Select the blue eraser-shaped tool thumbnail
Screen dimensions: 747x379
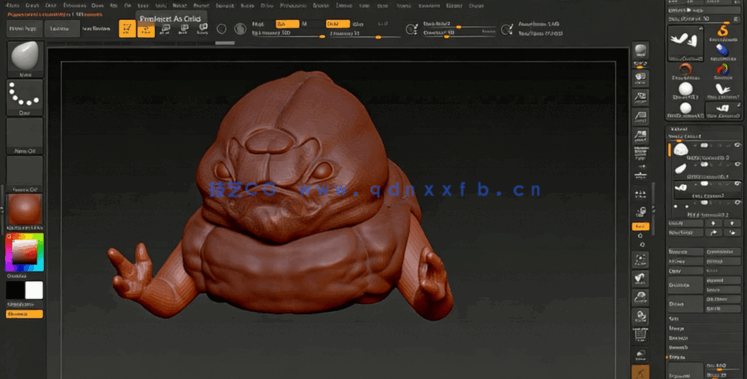[723, 50]
